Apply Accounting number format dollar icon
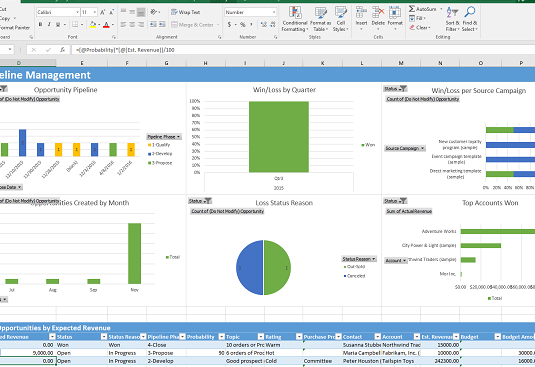The image size is (535, 367). coord(229,25)
